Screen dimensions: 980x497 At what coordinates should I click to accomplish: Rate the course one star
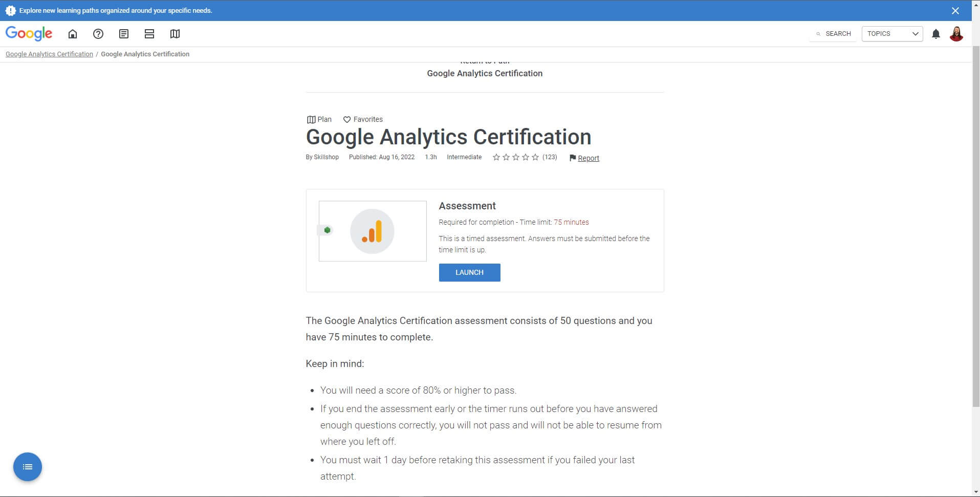pyautogui.click(x=496, y=157)
